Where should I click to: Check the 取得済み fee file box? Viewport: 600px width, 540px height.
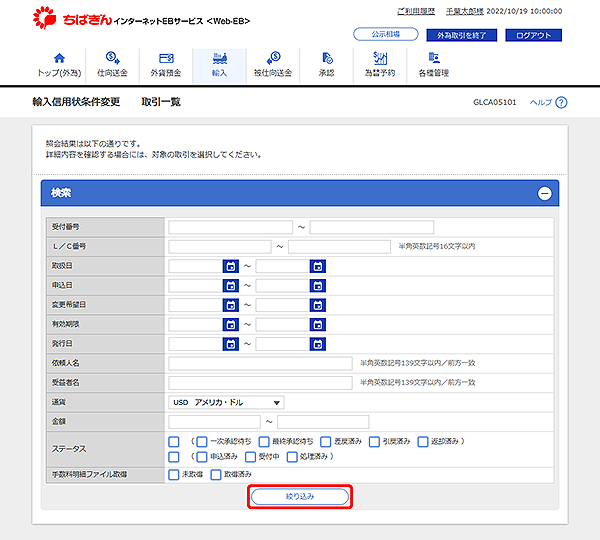coord(216,475)
